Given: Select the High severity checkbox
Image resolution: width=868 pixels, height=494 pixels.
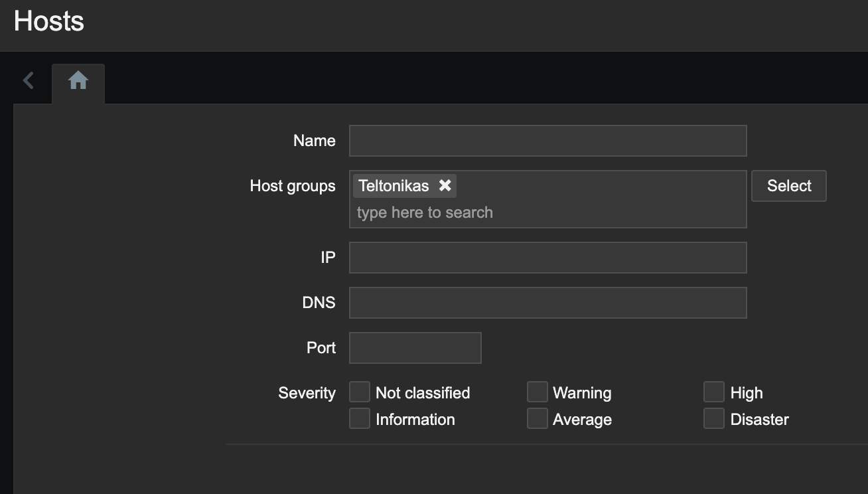Looking at the screenshot, I should click(714, 392).
